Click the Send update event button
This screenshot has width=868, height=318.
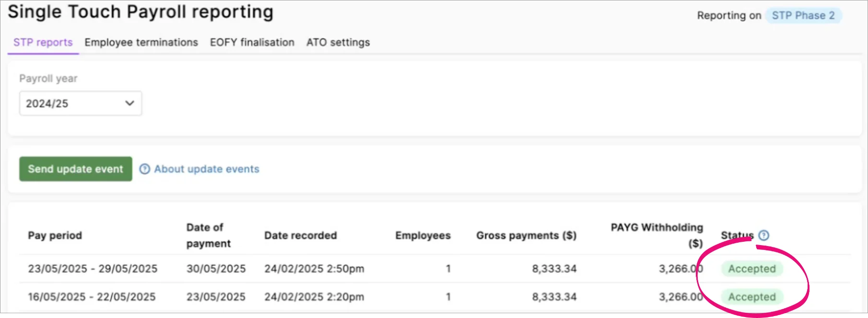coord(76,169)
